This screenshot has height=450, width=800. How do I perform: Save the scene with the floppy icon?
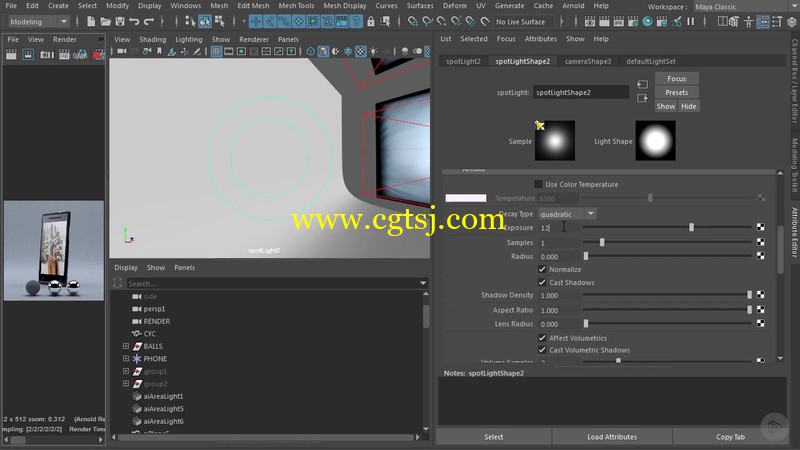(x=120, y=22)
